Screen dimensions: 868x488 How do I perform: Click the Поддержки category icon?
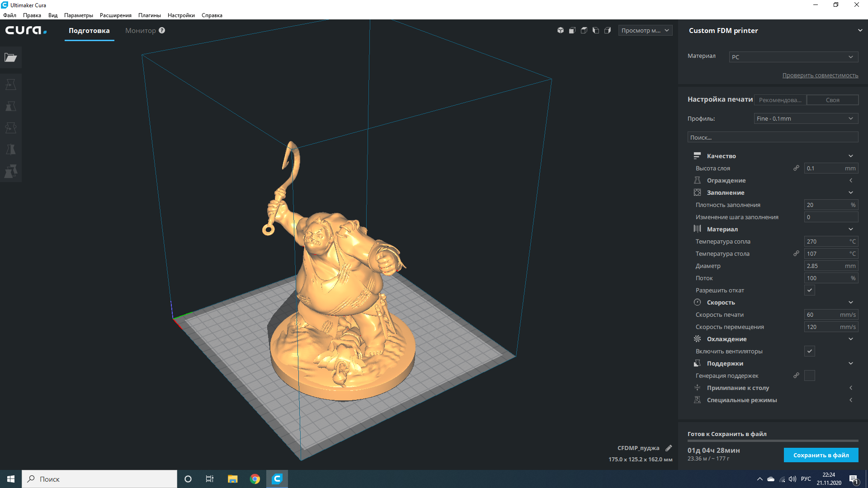[x=697, y=363]
